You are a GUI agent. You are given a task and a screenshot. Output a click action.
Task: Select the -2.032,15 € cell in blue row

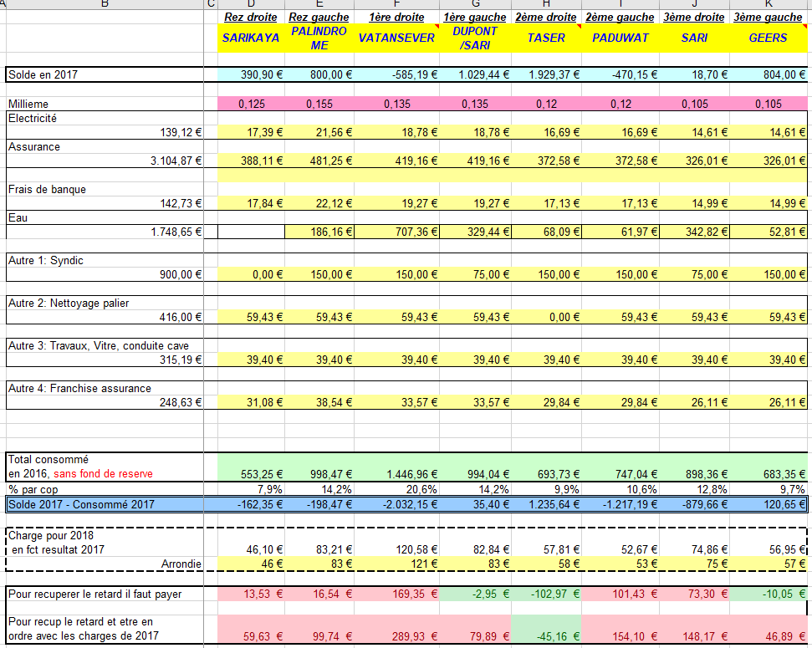click(x=396, y=504)
